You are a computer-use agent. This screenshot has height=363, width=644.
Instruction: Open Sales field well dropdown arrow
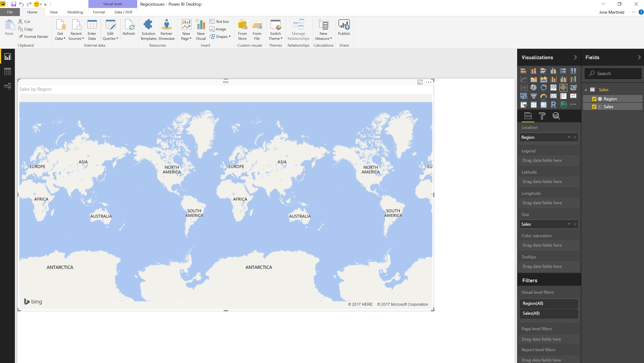[569, 224]
